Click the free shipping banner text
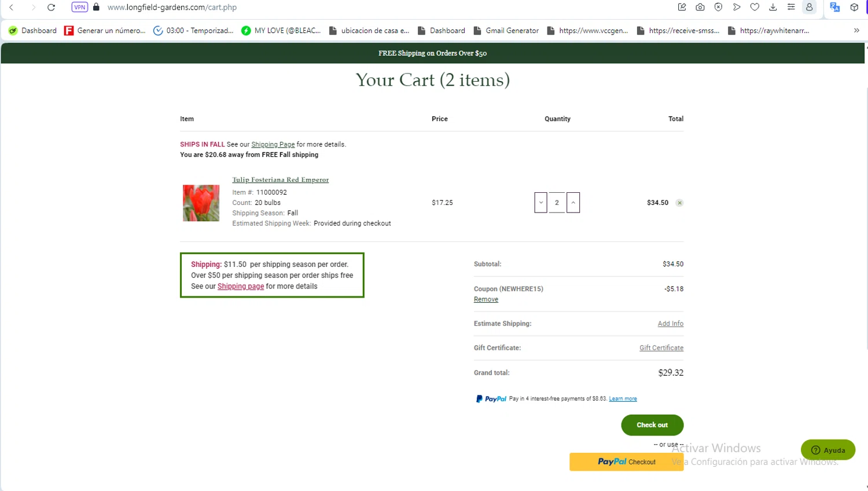Viewport: 868px width, 491px height. coord(432,53)
